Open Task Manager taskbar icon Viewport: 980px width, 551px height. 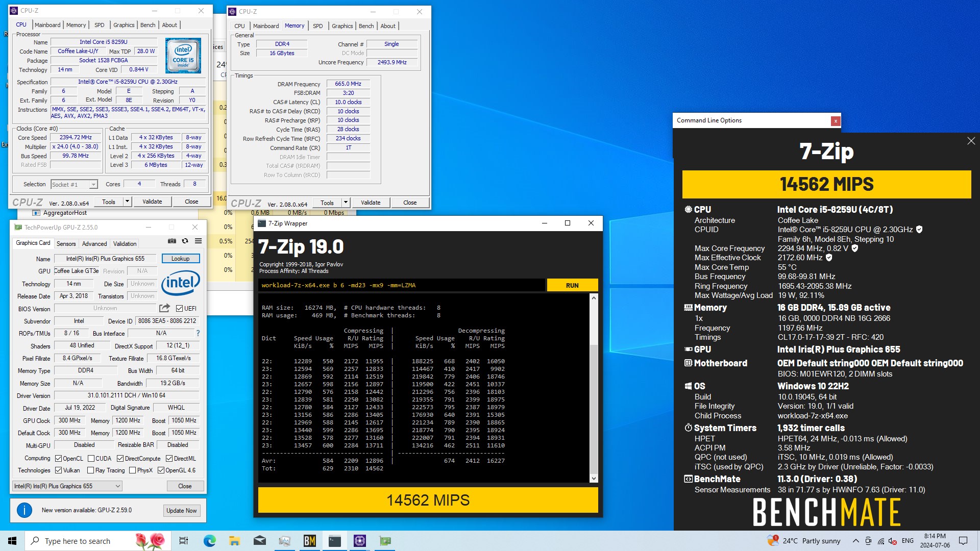tap(284, 541)
